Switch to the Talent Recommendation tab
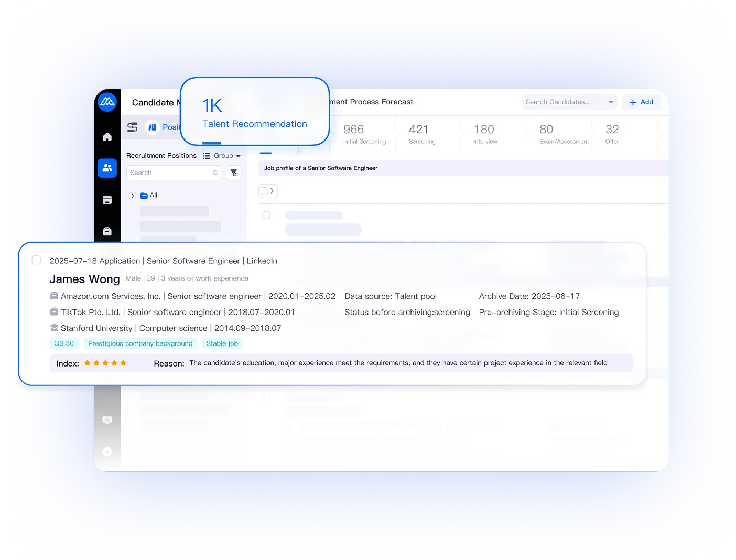 point(254,124)
